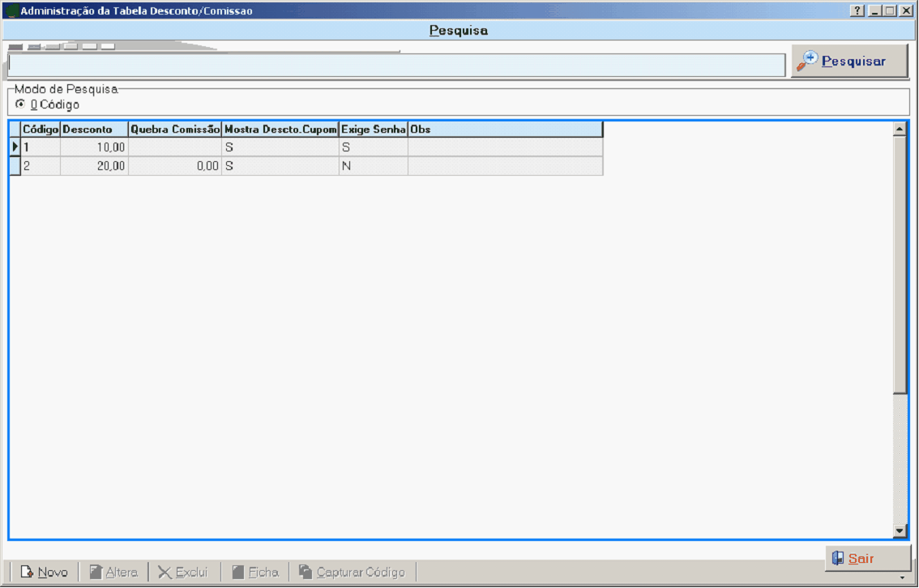Click the Exclui delete button
This screenshot has height=588, width=919.
pyautogui.click(x=183, y=572)
